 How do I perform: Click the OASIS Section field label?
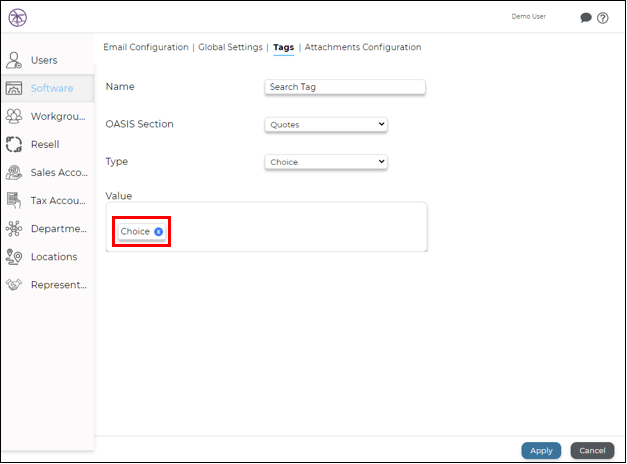[140, 124]
